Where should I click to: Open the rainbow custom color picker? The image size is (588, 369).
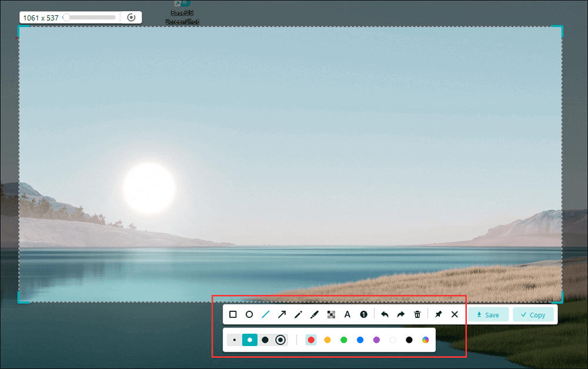pyautogui.click(x=425, y=340)
